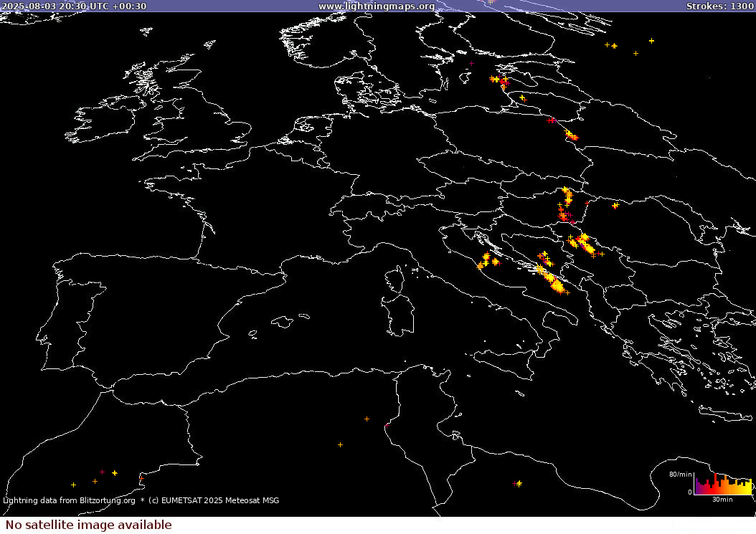Image resolution: width=756 pixels, height=534 pixels.
Task: Click the yellow strike marker in western Romania
Action: [615, 206]
